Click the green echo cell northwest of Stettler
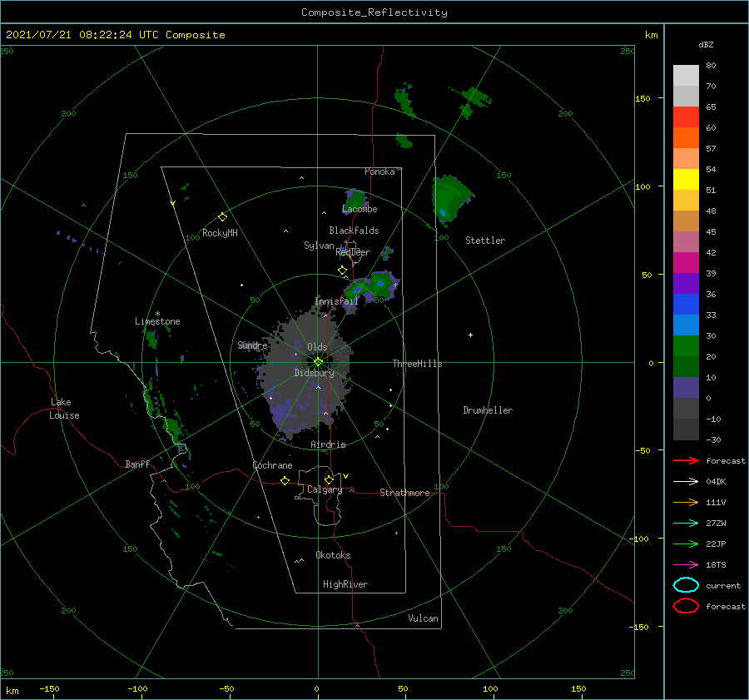Screen dimensions: 749x700 tap(449, 199)
